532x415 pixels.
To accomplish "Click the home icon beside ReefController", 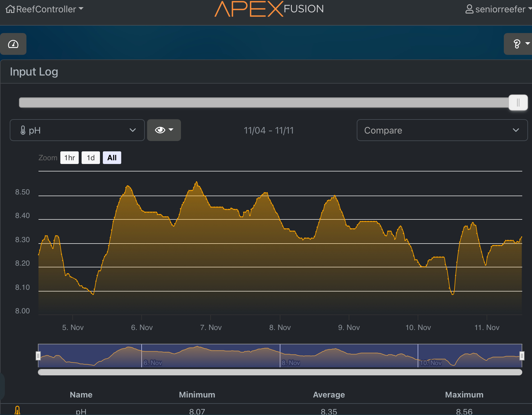I will pyautogui.click(x=10, y=9).
